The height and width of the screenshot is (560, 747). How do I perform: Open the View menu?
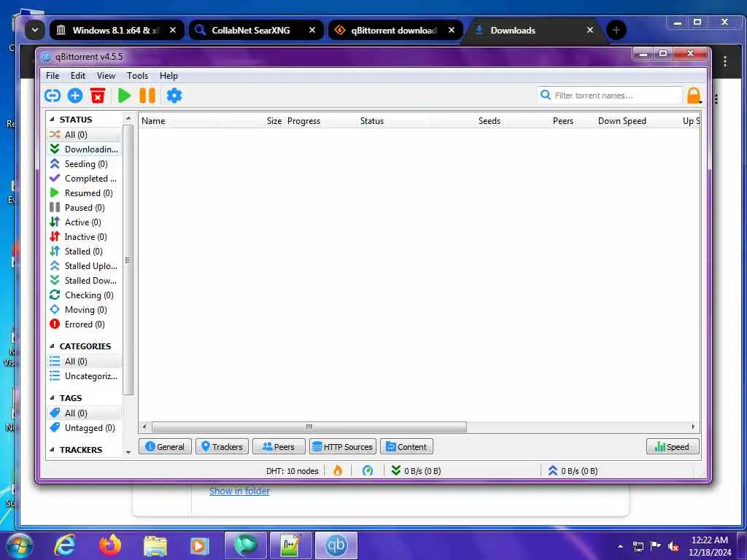click(106, 76)
